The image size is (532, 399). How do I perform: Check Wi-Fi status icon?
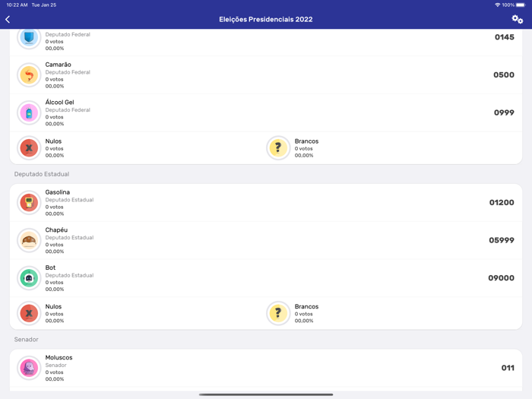pyautogui.click(x=497, y=5)
